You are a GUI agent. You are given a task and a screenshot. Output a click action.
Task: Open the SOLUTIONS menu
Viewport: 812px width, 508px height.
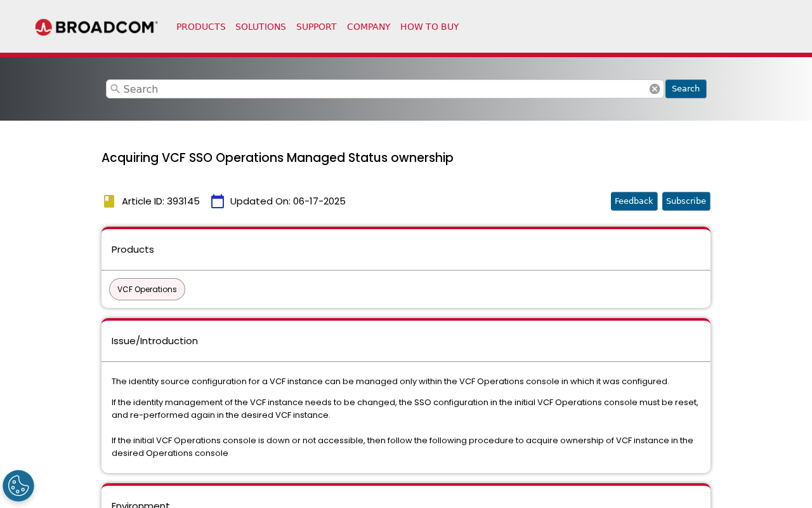pyautogui.click(x=261, y=26)
